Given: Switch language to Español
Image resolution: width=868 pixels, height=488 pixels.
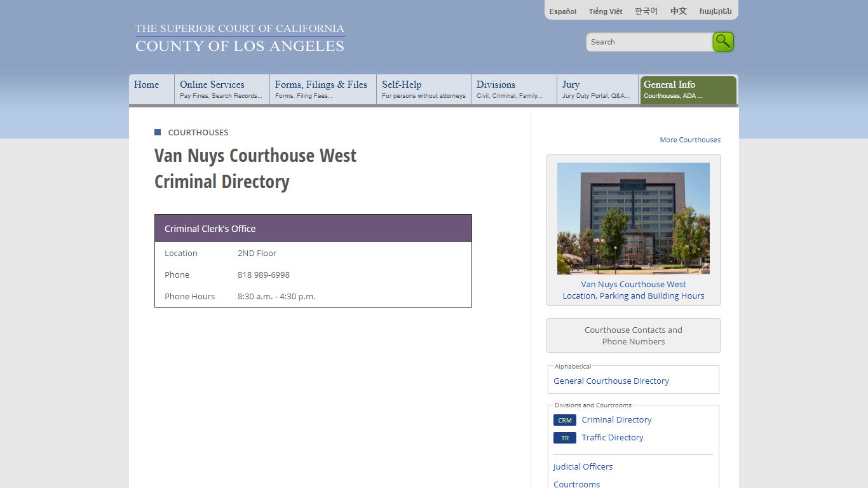Looking at the screenshot, I should click(563, 11).
